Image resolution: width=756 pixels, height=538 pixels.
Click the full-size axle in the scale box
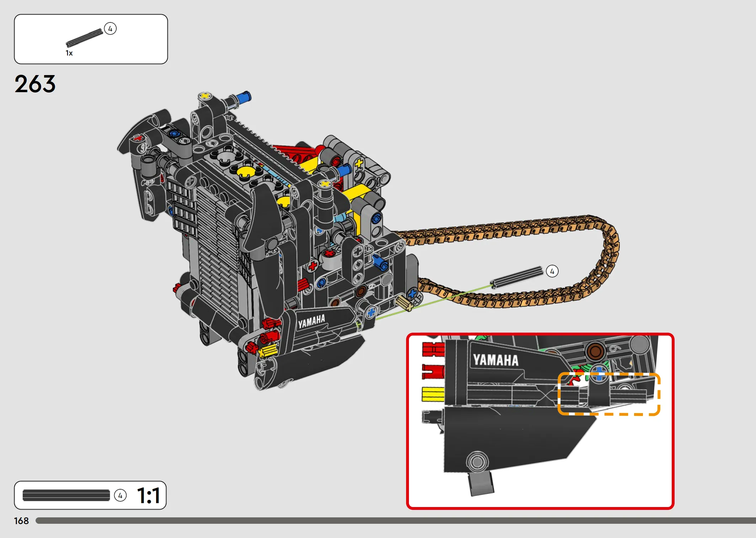tap(66, 495)
